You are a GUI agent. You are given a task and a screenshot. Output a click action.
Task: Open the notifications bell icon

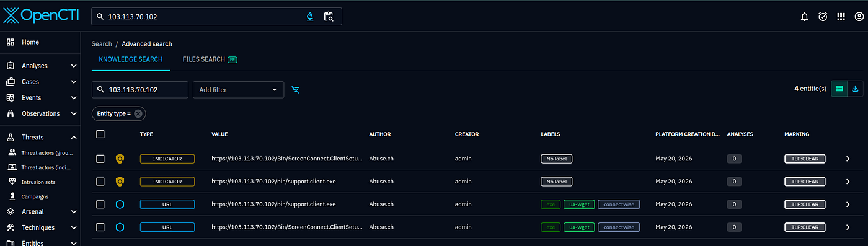[805, 17]
